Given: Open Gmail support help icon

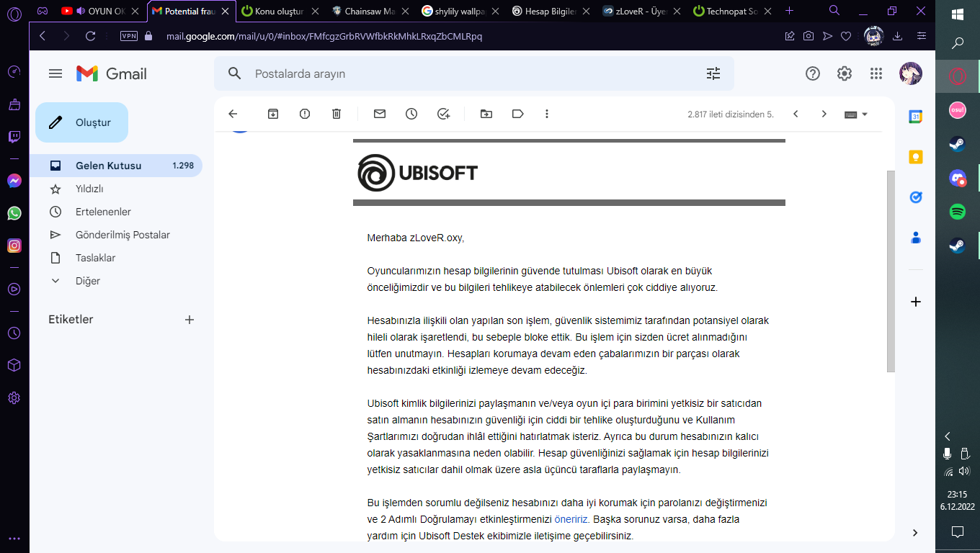Looking at the screenshot, I should click(813, 73).
